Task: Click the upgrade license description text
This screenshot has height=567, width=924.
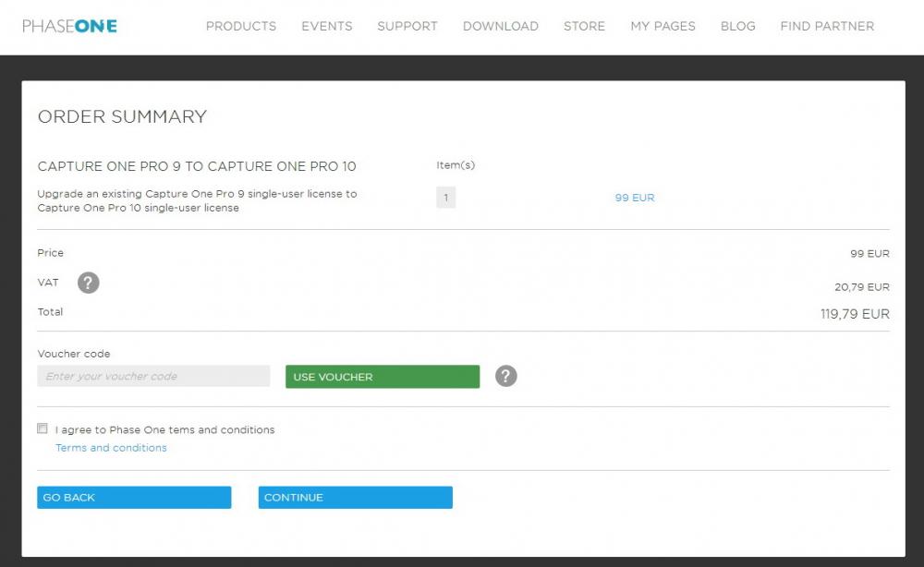Action: (197, 200)
